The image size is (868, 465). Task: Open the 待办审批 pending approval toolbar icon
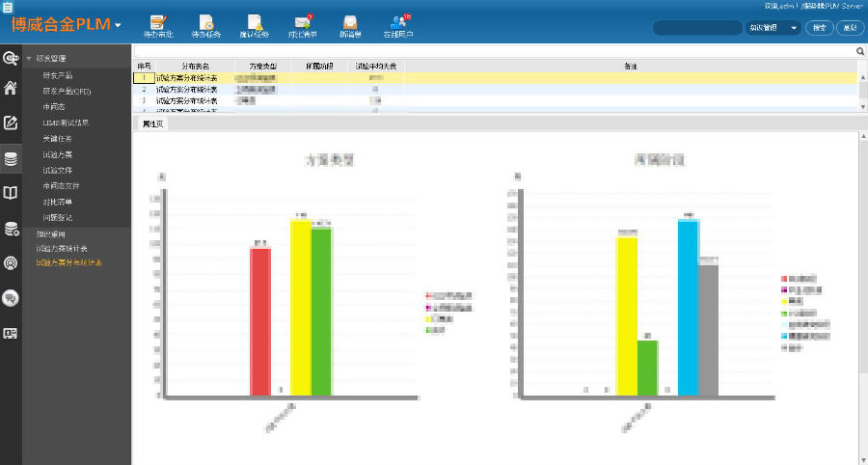(x=158, y=25)
